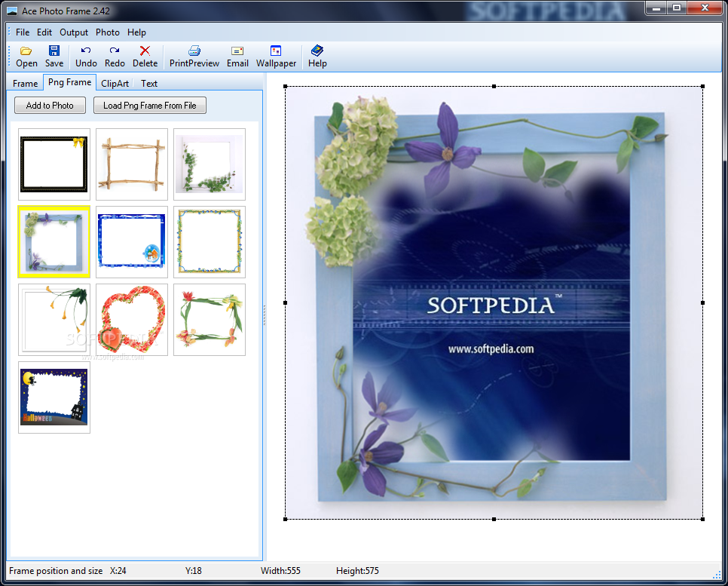Open the File menu

click(23, 32)
